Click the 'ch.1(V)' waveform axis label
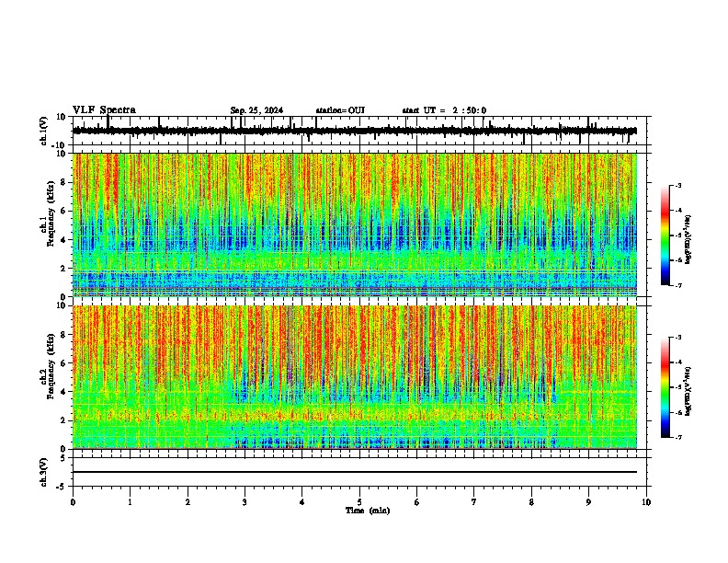 44,131
